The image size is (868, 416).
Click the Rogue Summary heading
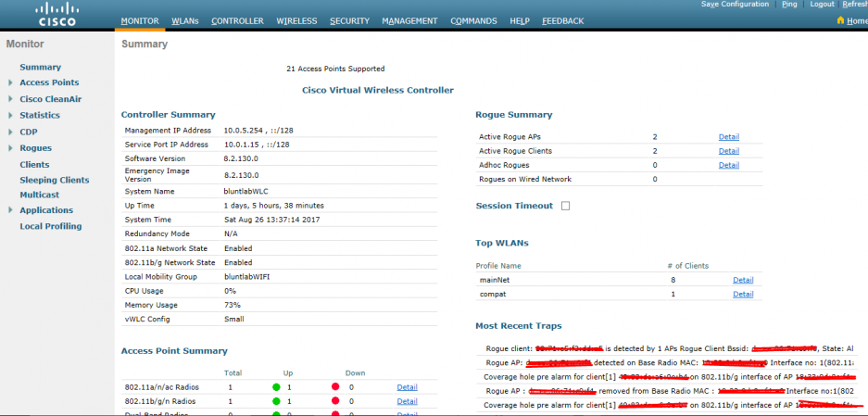(514, 115)
